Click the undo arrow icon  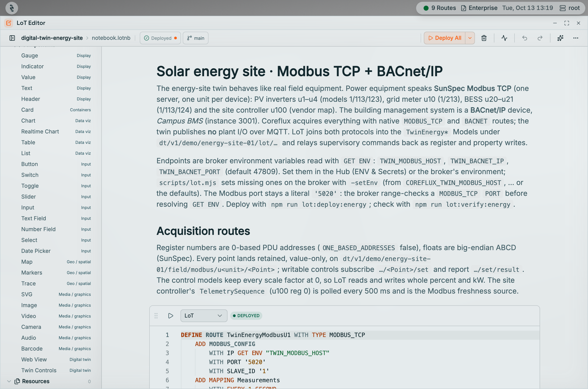524,38
